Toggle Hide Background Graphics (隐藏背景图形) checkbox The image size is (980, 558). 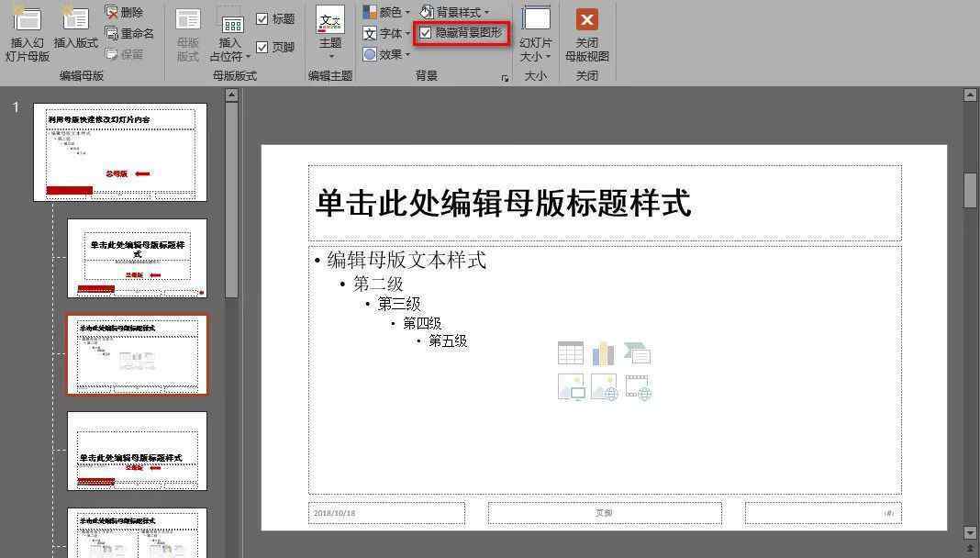pyautogui.click(x=426, y=33)
